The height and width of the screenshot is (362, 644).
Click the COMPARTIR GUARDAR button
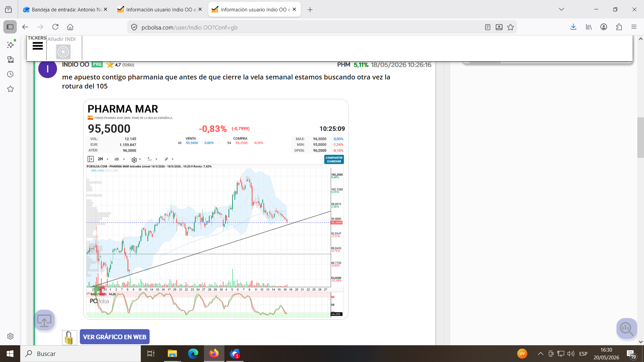[334, 160]
